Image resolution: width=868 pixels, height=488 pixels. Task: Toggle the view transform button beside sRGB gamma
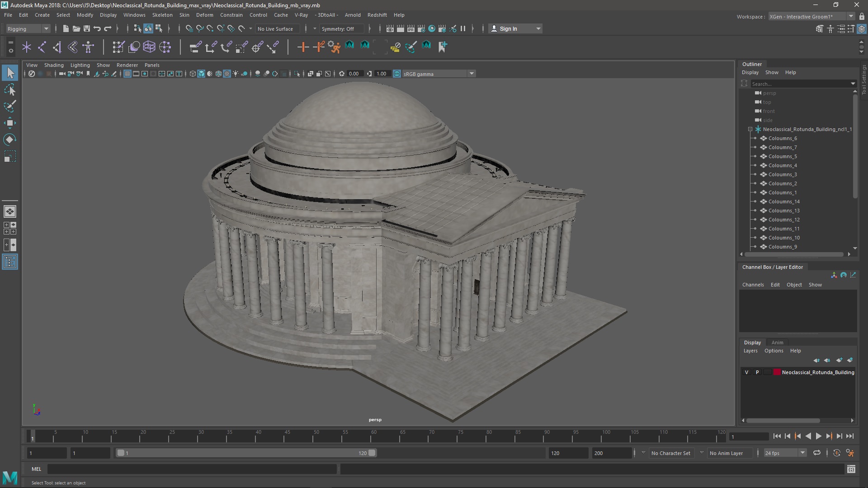click(x=396, y=74)
